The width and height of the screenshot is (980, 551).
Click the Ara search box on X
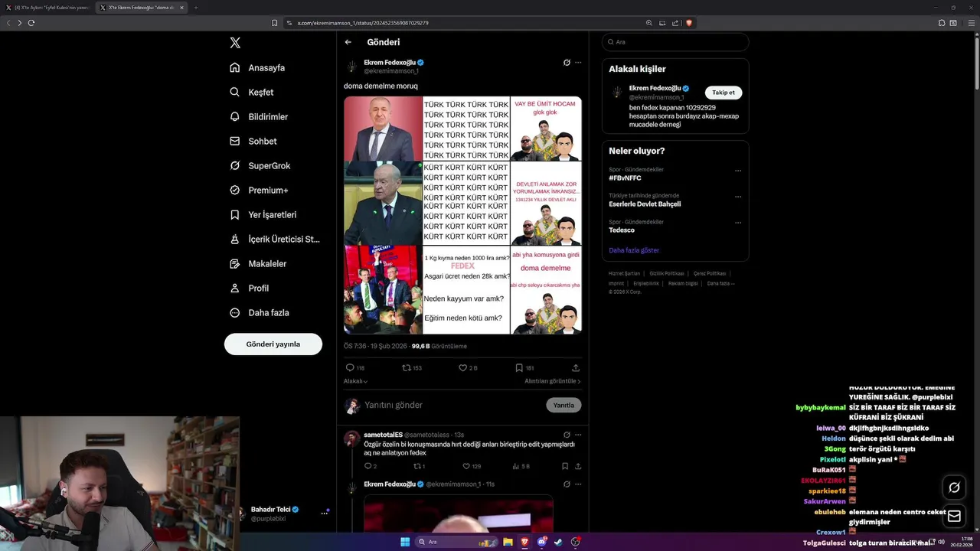point(675,42)
